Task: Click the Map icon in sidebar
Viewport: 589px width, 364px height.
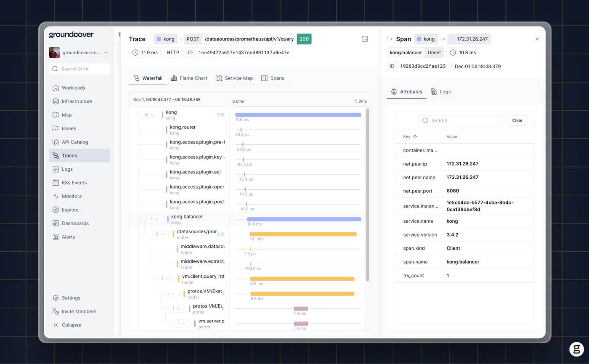Action: [56, 115]
